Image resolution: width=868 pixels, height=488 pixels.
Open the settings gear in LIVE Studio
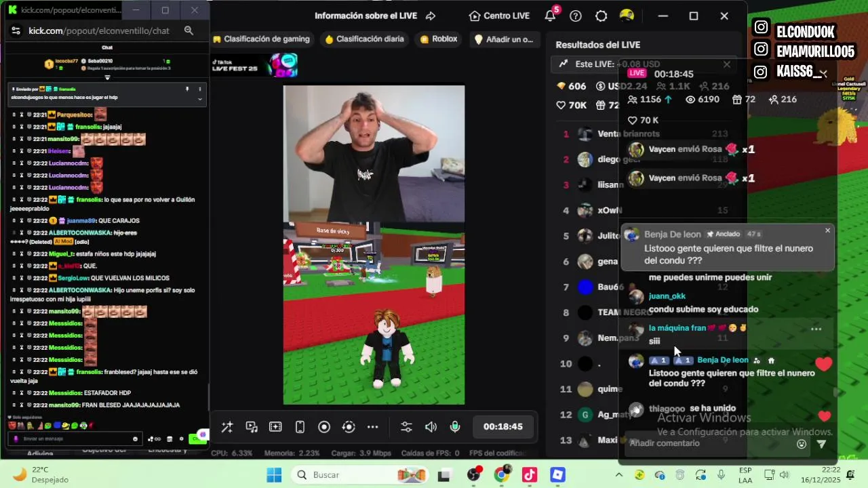pyautogui.click(x=601, y=16)
